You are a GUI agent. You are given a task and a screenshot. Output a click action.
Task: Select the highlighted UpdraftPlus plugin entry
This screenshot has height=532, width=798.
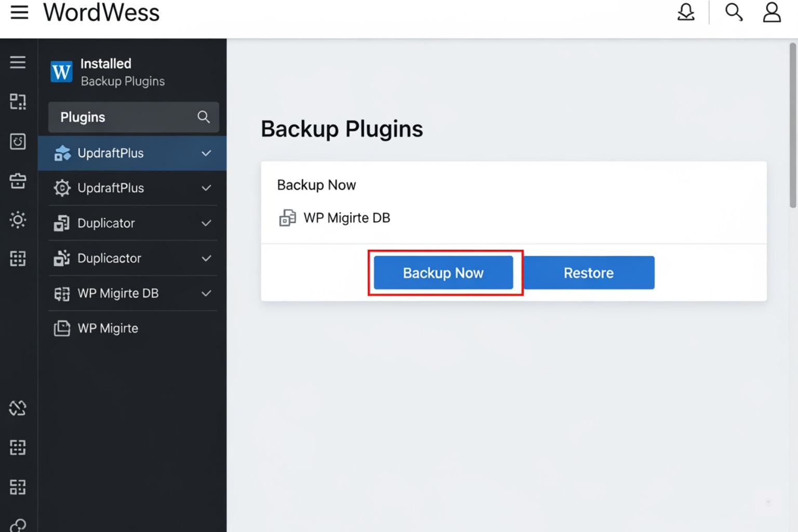point(132,153)
